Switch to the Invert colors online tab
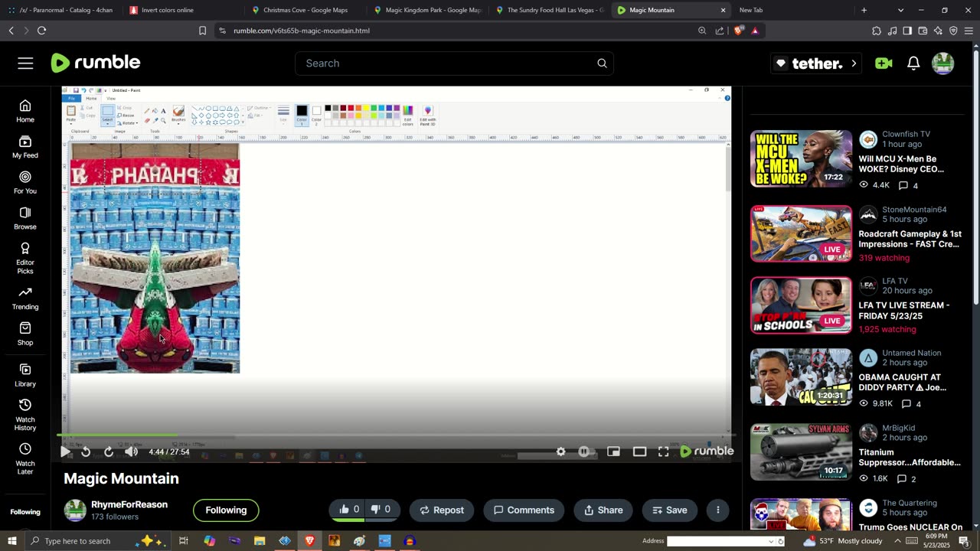 pos(182,10)
